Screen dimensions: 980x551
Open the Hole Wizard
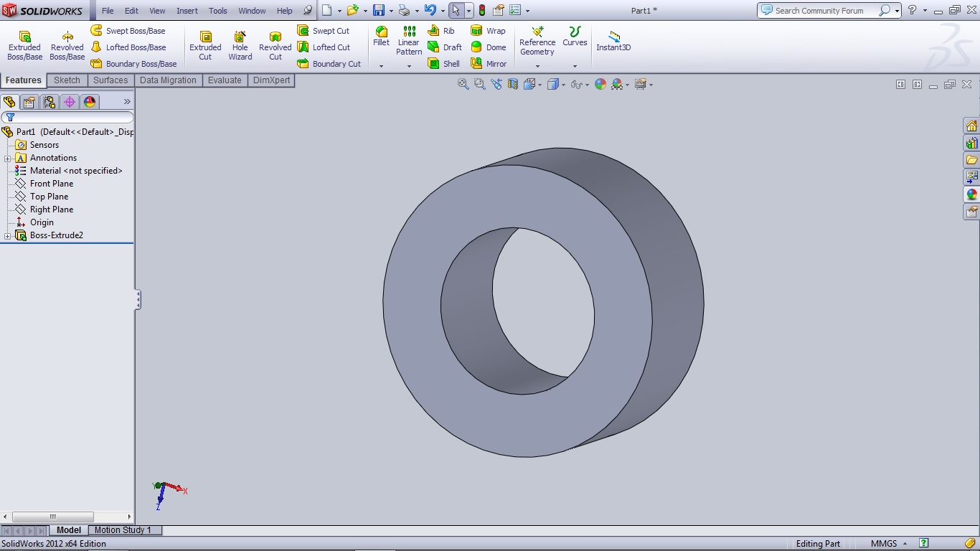coord(240,45)
